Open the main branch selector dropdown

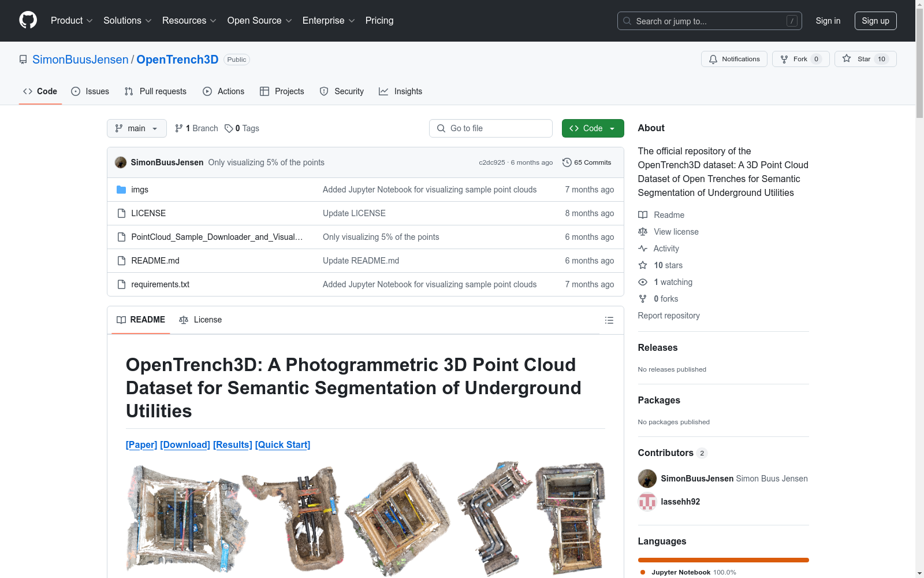[x=137, y=128]
